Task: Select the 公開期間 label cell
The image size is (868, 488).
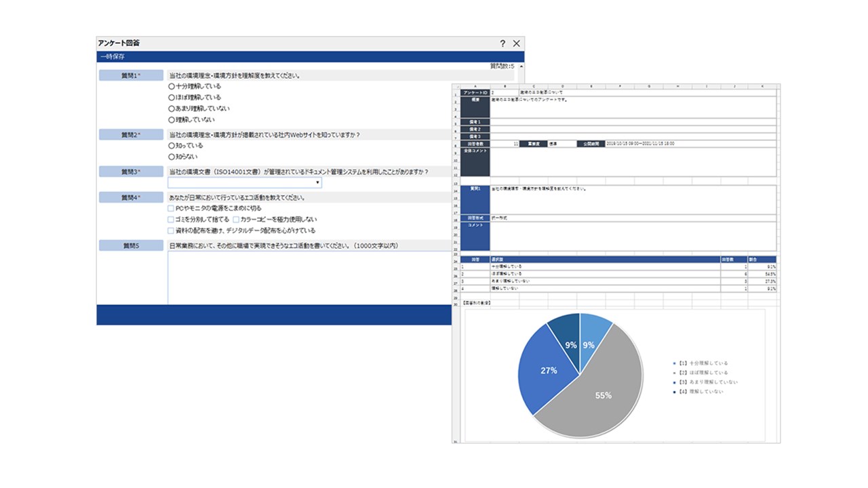Action: 590,144
